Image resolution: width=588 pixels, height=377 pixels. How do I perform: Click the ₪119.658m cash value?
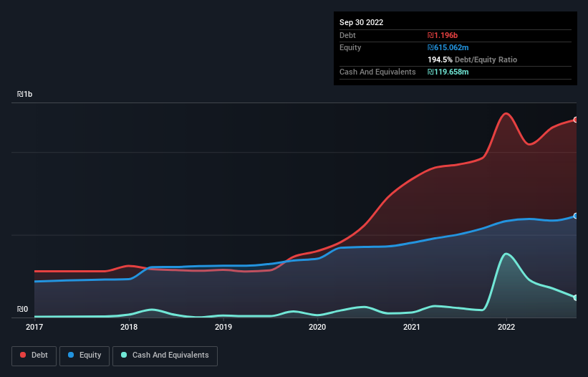[x=448, y=72]
